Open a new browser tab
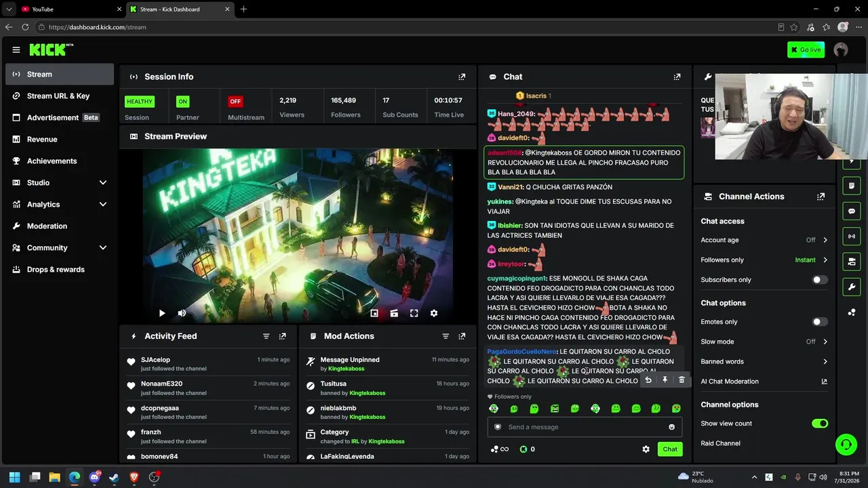Viewport: 868px width, 488px height. [x=243, y=9]
